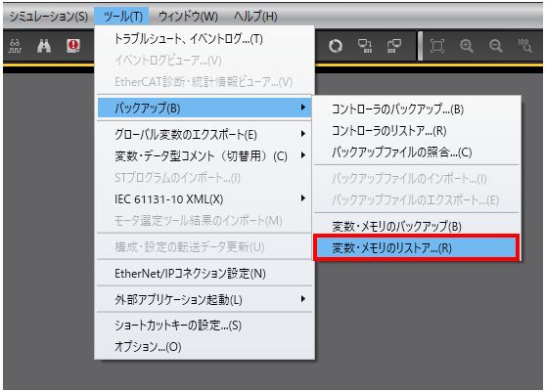Expand グローバル変数のエクスポート(E) submenu
545x392 pixels.
204,134
